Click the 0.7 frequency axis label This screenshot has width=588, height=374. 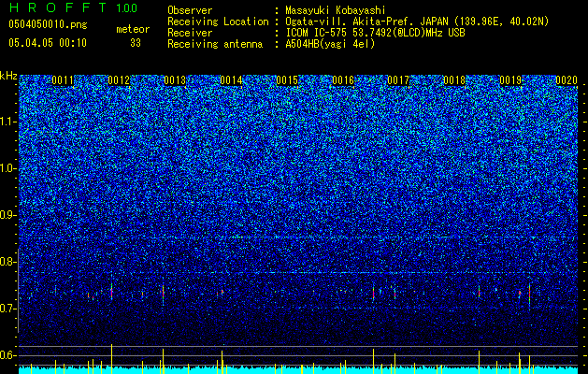coord(7,309)
